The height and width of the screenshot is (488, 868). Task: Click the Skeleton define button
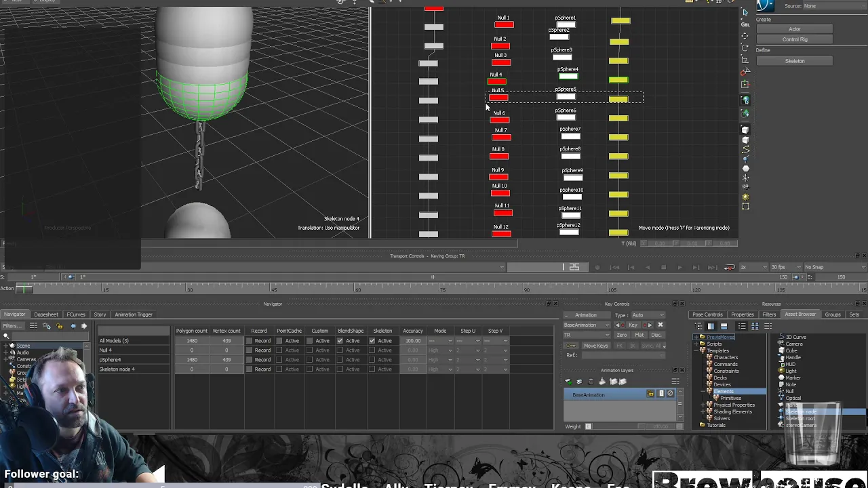[795, 61]
